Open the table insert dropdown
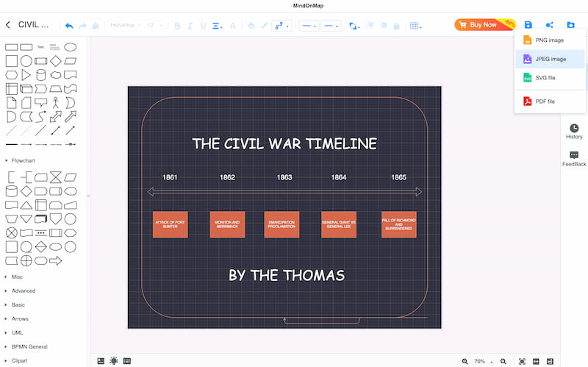The height and width of the screenshot is (367, 588). [415, 26]
